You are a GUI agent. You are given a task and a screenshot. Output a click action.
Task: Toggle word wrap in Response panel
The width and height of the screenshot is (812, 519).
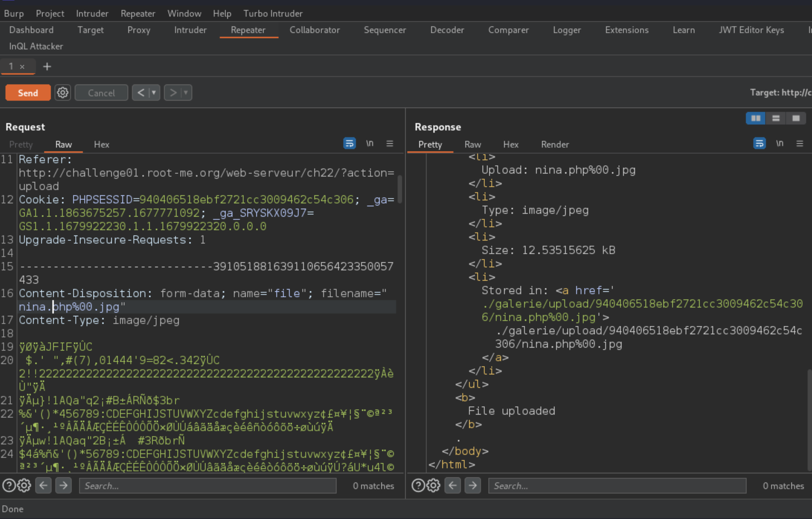coord(759,143)
